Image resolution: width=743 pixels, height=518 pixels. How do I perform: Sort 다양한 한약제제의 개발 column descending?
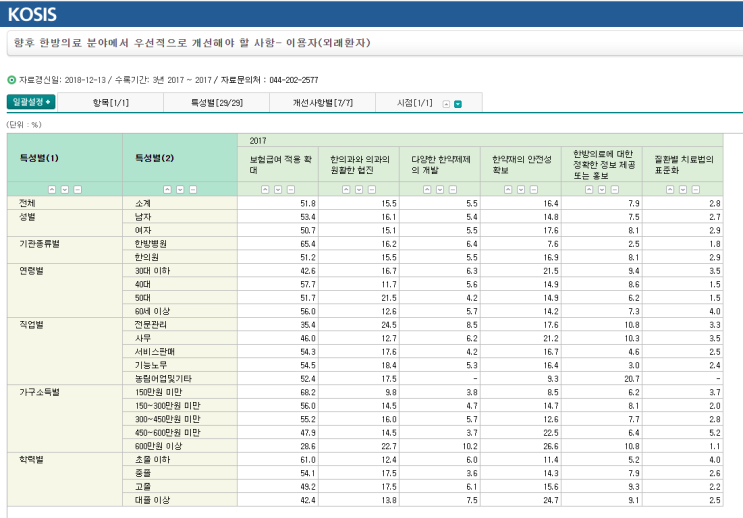(440, 190)
